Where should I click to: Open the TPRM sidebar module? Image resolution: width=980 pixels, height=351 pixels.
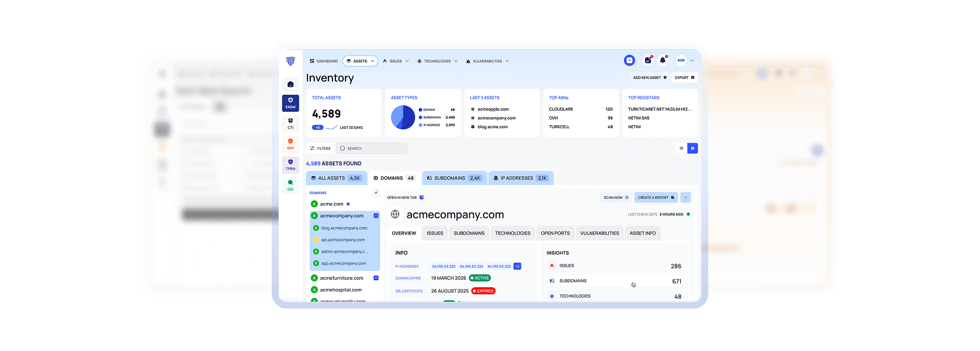coord(290,164)
